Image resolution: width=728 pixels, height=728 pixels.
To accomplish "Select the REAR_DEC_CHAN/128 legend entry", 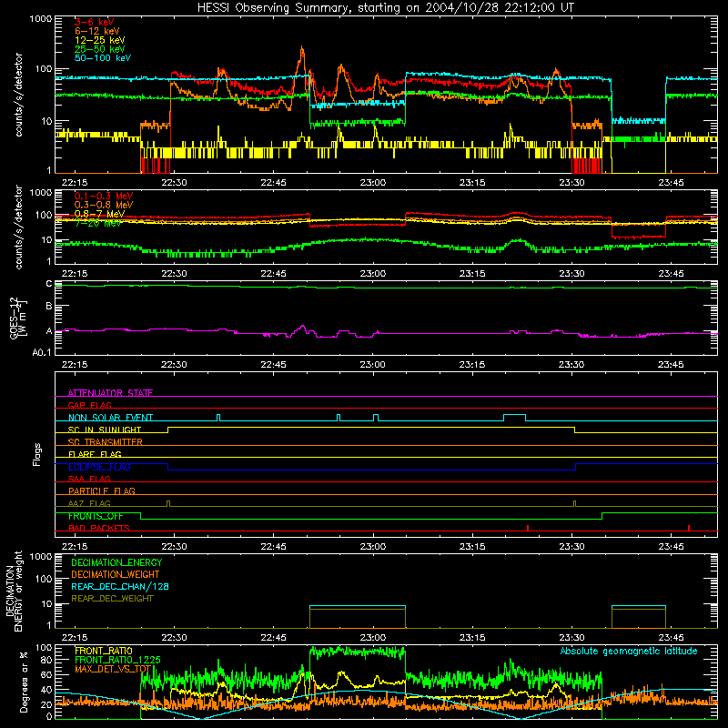I will [x=120, y=586].
